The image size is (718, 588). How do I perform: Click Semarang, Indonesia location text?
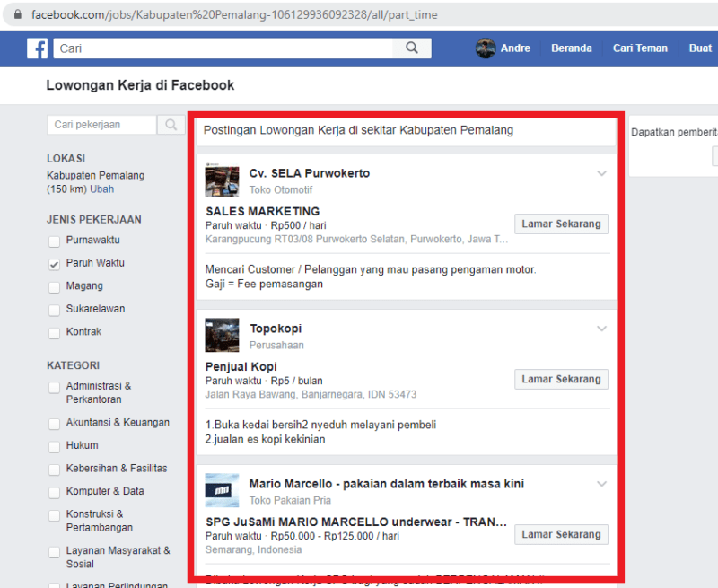[x=253, y=549]
